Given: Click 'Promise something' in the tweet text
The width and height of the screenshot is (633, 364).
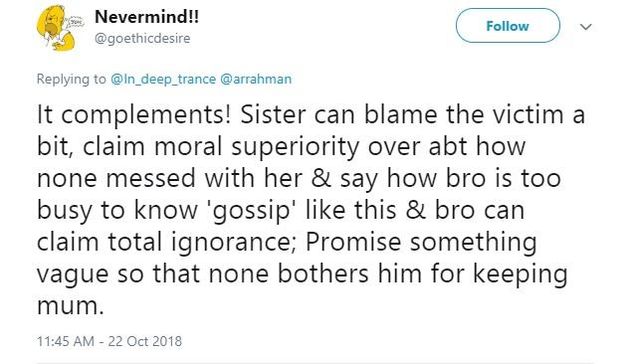Looking at the screenshot, I should coord(421,243).
